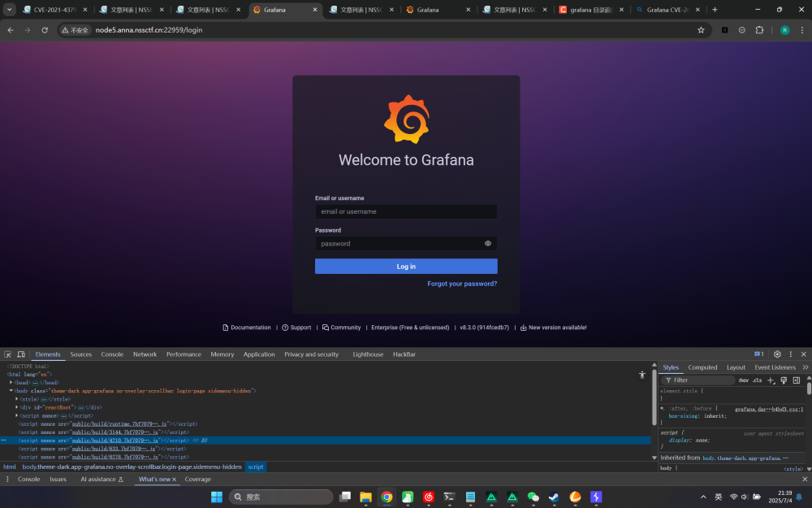Open the Performance panel
The image size is (812, 508).
(x=184, y=354)
